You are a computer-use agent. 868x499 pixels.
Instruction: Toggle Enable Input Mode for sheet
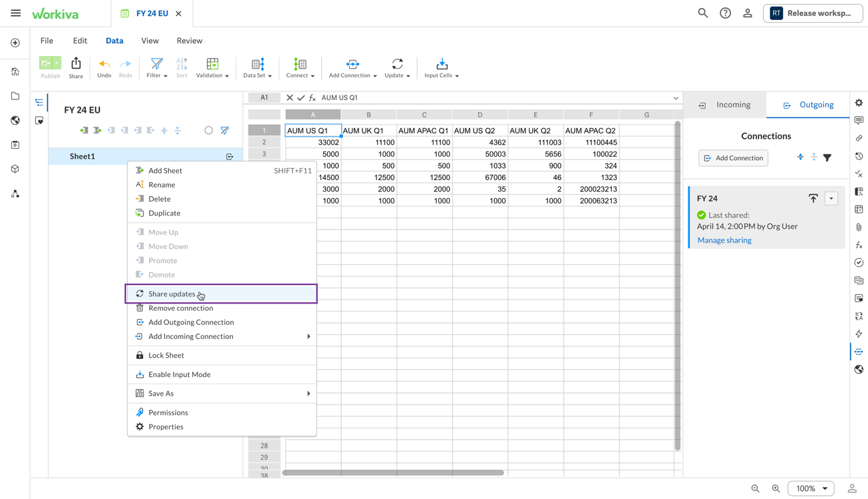pyautogui.click(x=179, y=374)
